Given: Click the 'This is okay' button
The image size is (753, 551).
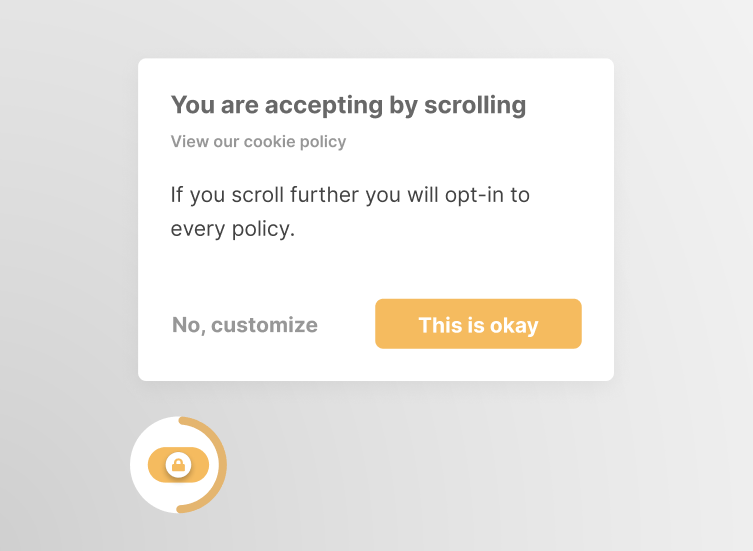Looking at the screenshot, I should tap(478, 324).
